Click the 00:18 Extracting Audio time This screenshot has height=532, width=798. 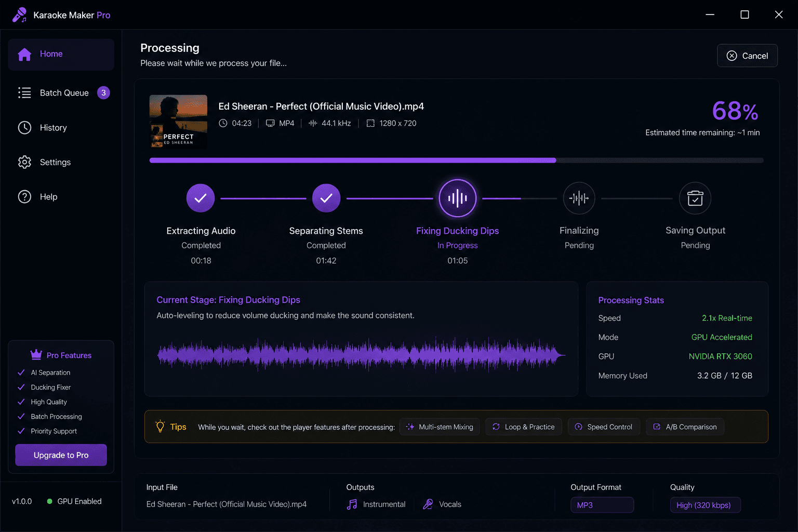click(x=201, y=260)
